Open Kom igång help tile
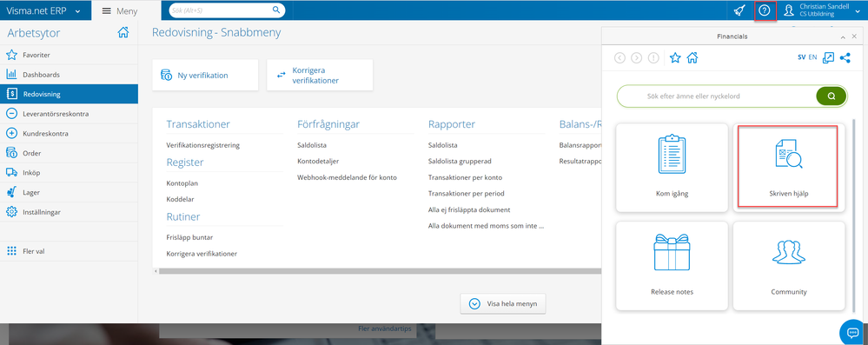The image size is (868, 345). tap(672, 167)
